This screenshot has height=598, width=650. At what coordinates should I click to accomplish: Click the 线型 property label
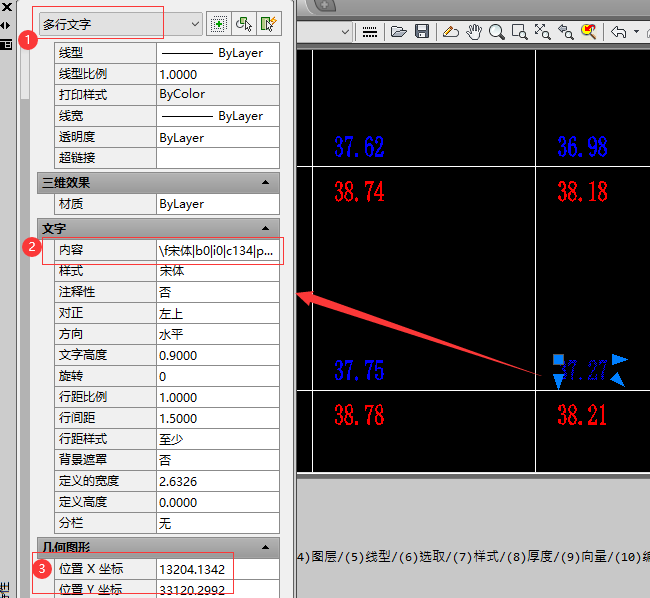[x=71, y=53]
